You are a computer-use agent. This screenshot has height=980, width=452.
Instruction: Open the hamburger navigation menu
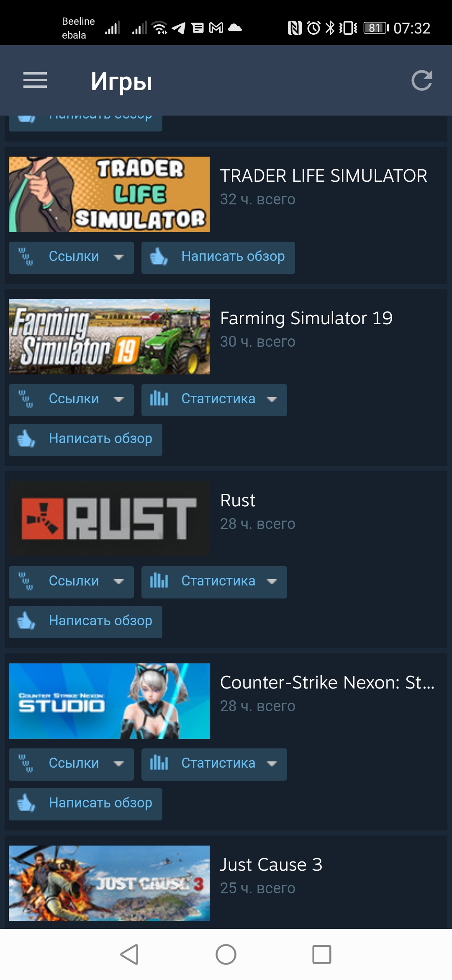coord(35,80)
